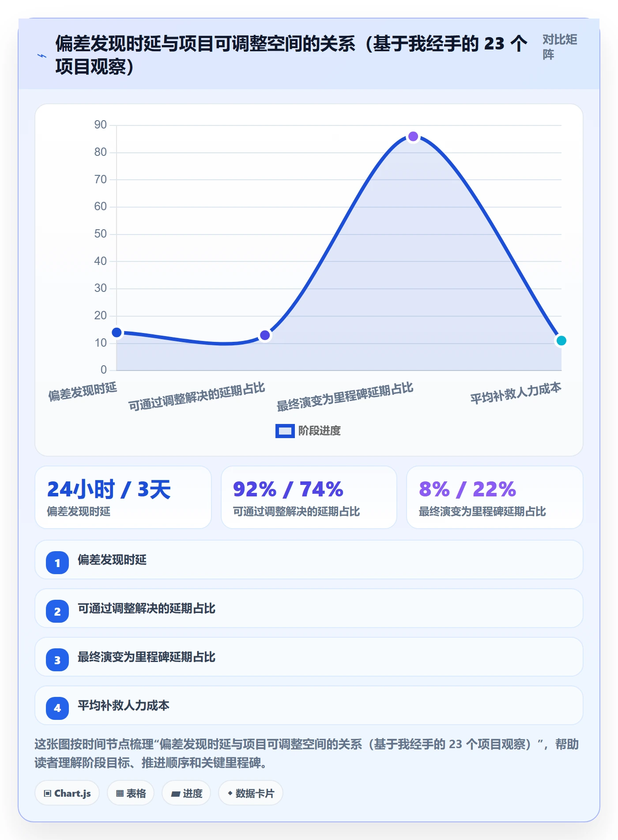
Task: Select list row 可通过调整解决的延期占比
Action: (309, 608)
